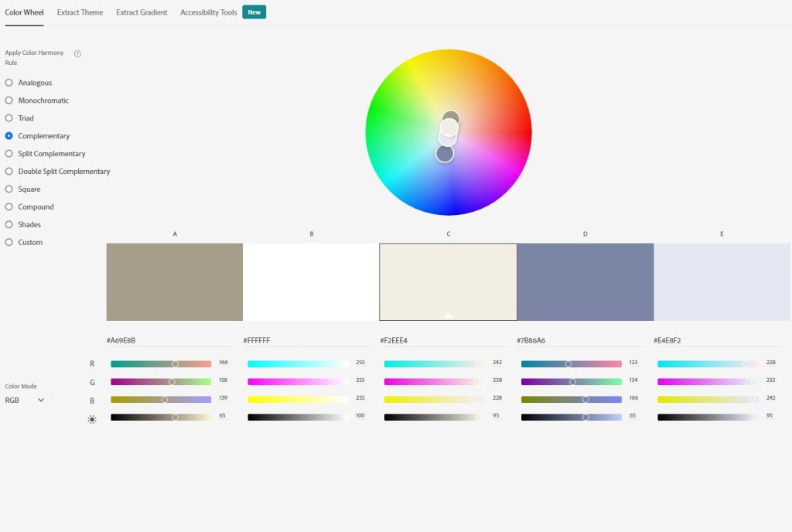Click the New badge next to Accessibility Tools
Screen dimensions: 792x532
point(254,12)
